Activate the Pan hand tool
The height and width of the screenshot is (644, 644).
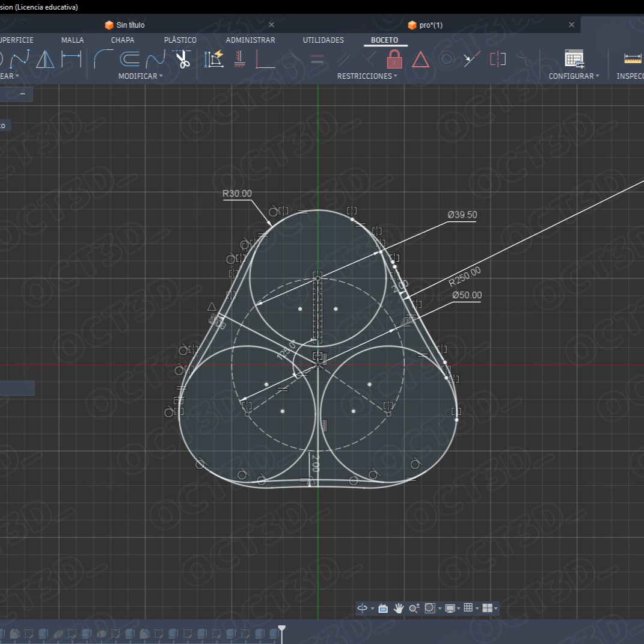click(x=399, y=609)
